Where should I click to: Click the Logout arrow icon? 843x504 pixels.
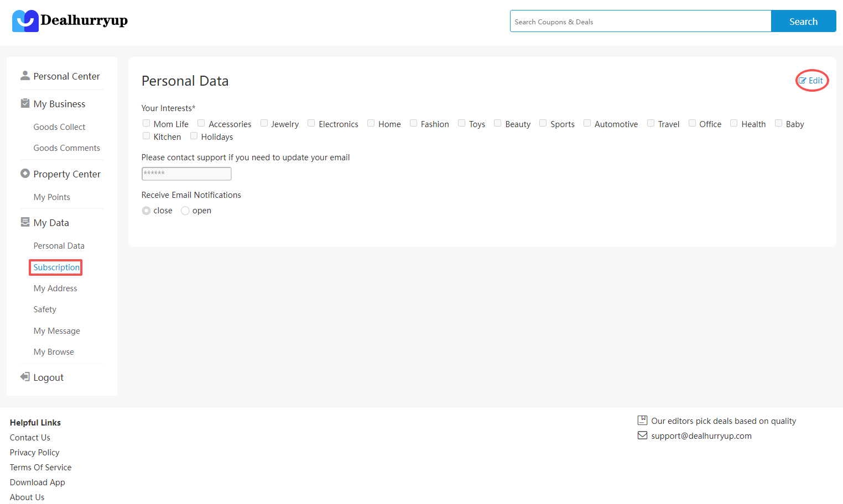25,376
